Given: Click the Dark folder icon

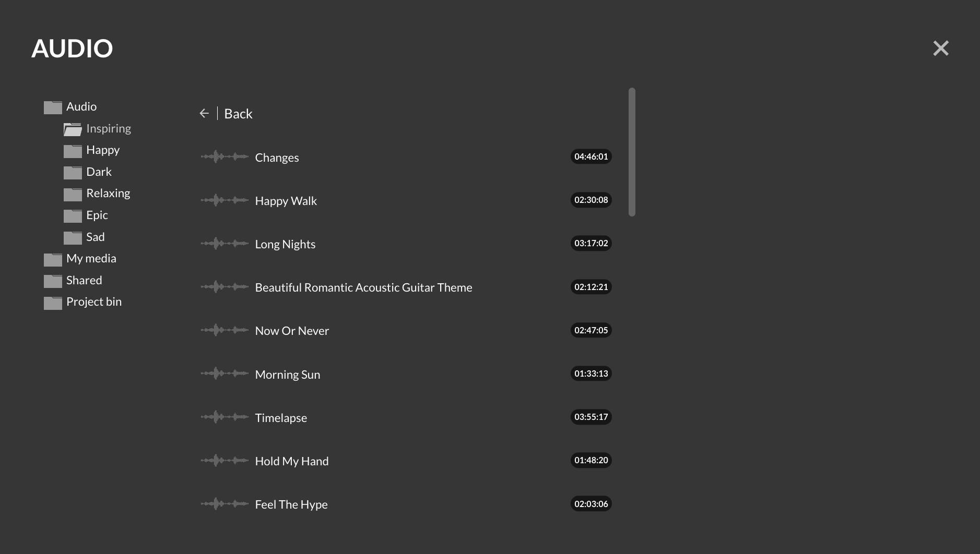Looking at the screenshot, I should (73, 173).
